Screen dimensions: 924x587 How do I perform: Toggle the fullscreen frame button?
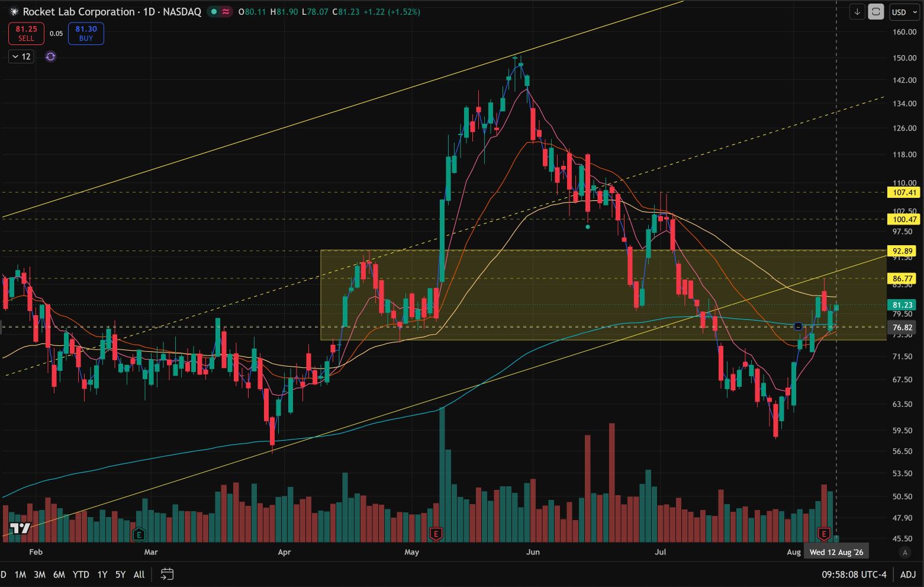pos(876,12)
